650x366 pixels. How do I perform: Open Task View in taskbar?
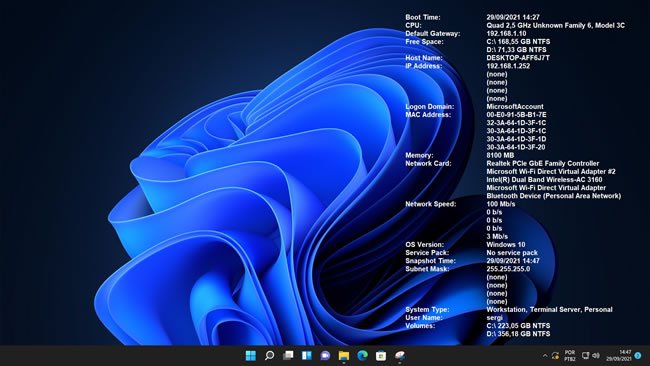[288, 356]
